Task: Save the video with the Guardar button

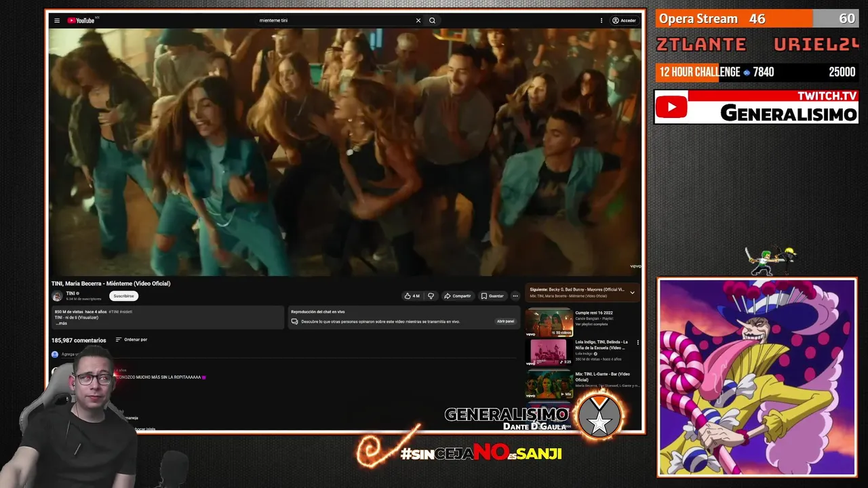Action: pyautogui.click(x=492, y=296)
